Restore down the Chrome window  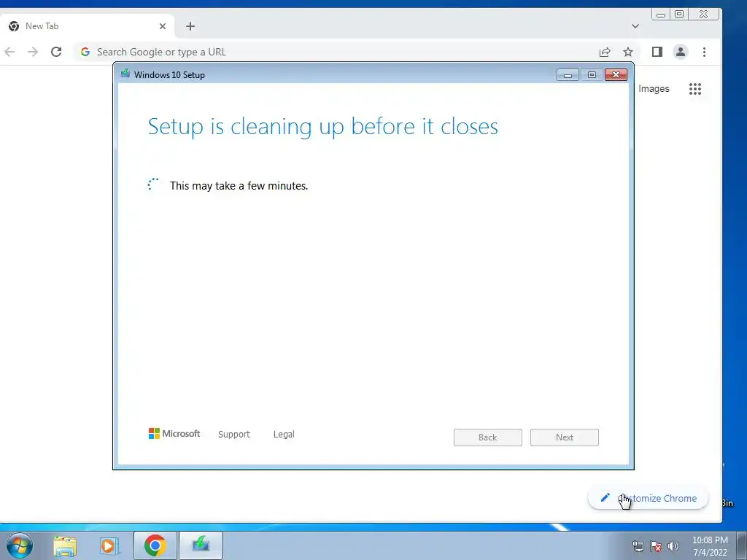tap(679, 15)
